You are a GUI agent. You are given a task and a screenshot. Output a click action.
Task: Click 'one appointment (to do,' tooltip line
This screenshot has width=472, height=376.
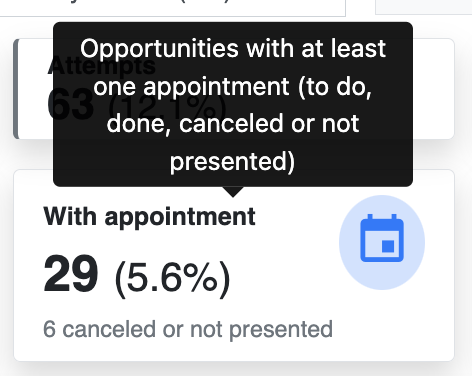tap(233, 87)
